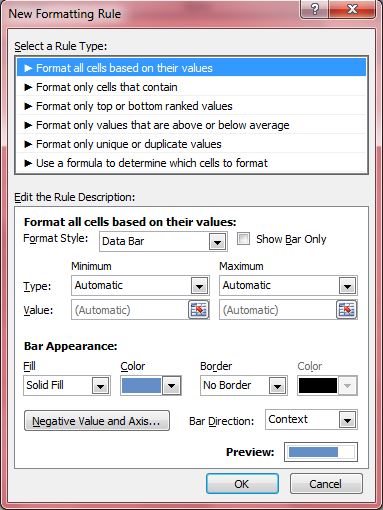
Task: Click the OK button
Action: click(242, 484)
